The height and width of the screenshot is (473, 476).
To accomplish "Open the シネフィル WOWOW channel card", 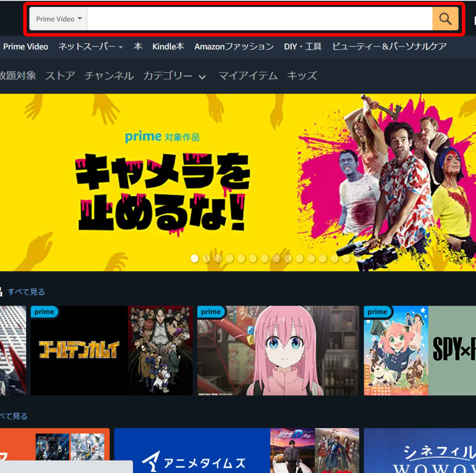I will tap(420, 451).
